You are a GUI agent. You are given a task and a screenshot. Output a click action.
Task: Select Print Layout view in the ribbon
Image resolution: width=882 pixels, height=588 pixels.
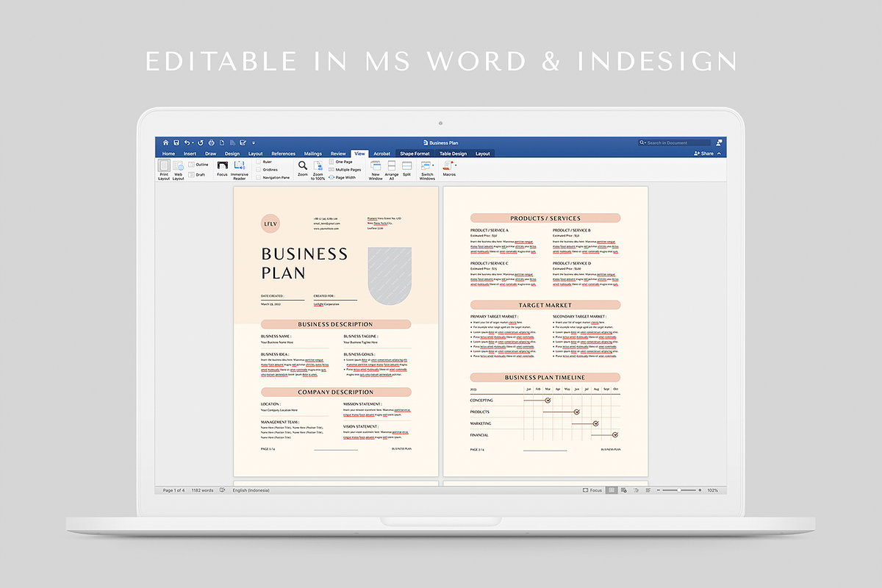coord(164,170)
